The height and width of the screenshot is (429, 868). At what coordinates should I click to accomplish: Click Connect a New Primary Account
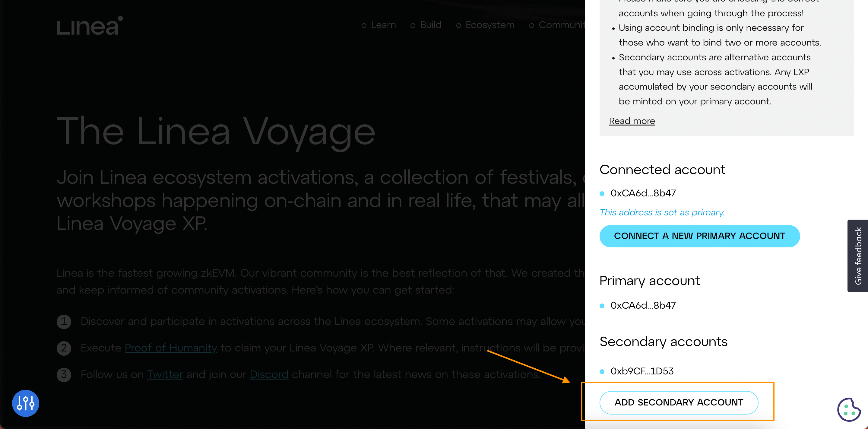pyautogui.click(x=699, y=236)
